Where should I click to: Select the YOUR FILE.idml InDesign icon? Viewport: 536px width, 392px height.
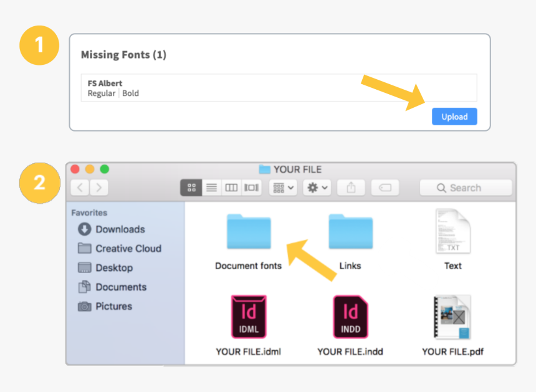[249, 317]
